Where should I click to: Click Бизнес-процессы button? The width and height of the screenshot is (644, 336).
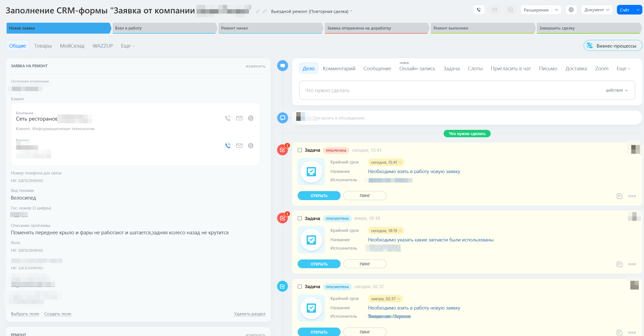pyautogui.click(x=613, y=46)
